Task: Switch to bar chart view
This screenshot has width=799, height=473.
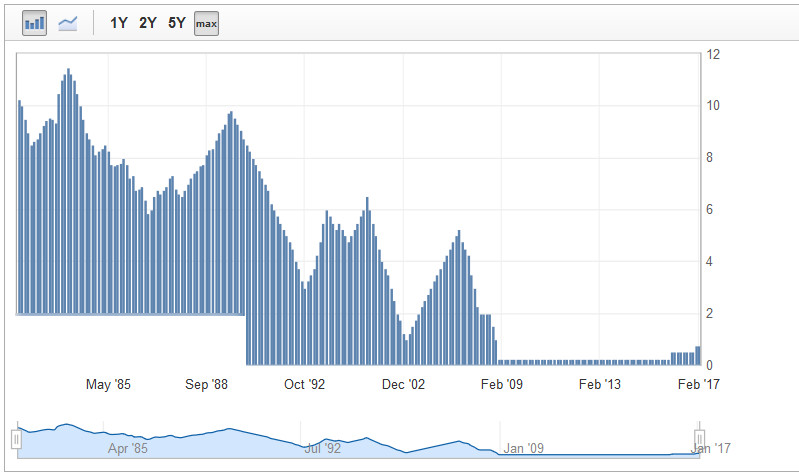Action: tap(35, 22)
